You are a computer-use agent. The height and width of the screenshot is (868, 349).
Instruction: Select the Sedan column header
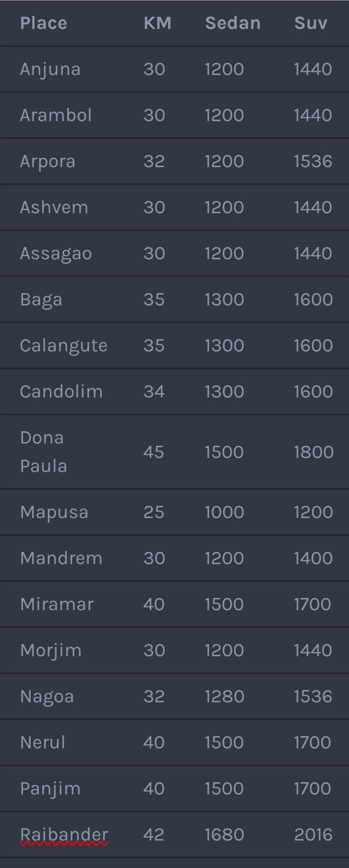(233, 23)
